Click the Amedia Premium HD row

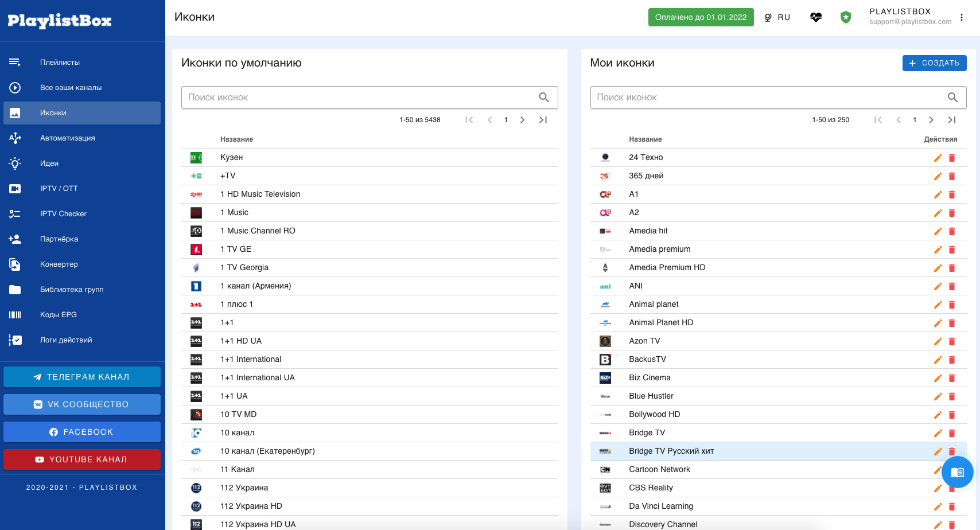(x=779, y=268)
